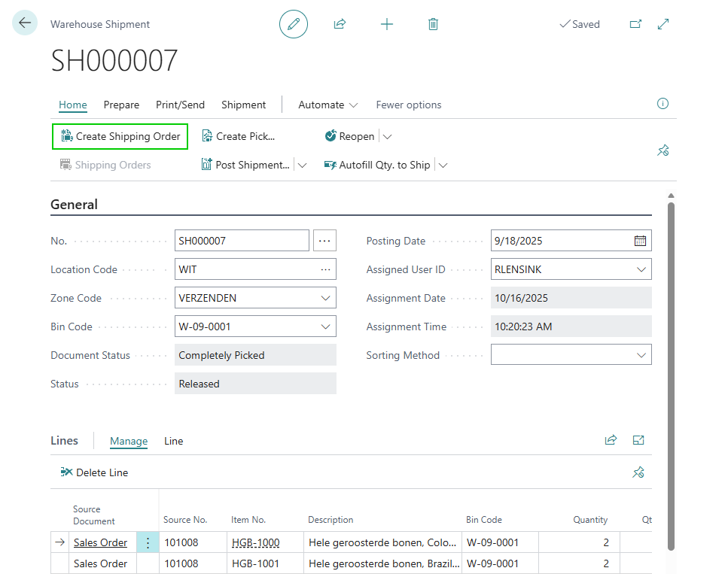Expand Post Shipment options arrow
The width and height of the screenshot is (728, 574).
[303, 165]
